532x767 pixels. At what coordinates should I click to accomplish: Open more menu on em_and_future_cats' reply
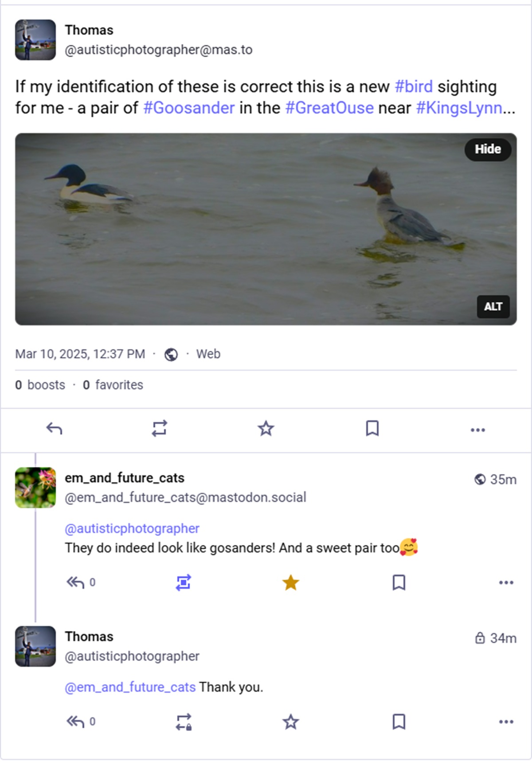[x=506, y=583]
